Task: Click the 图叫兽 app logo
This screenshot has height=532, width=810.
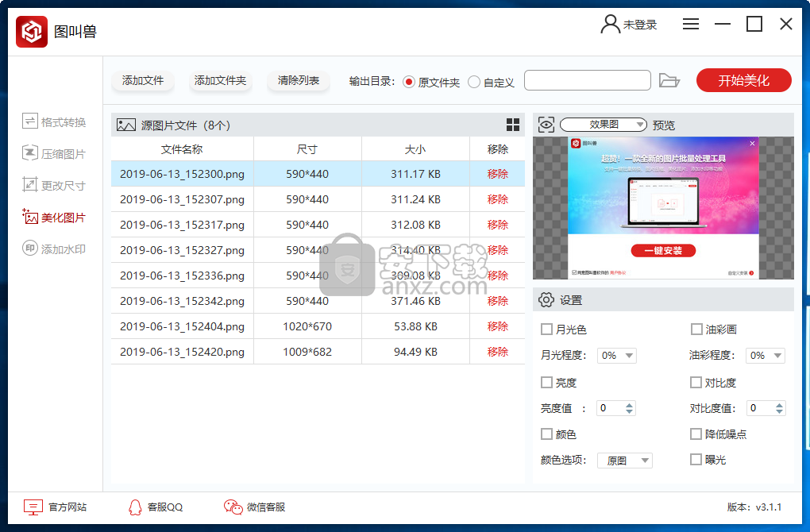Action: pos(32,32)
